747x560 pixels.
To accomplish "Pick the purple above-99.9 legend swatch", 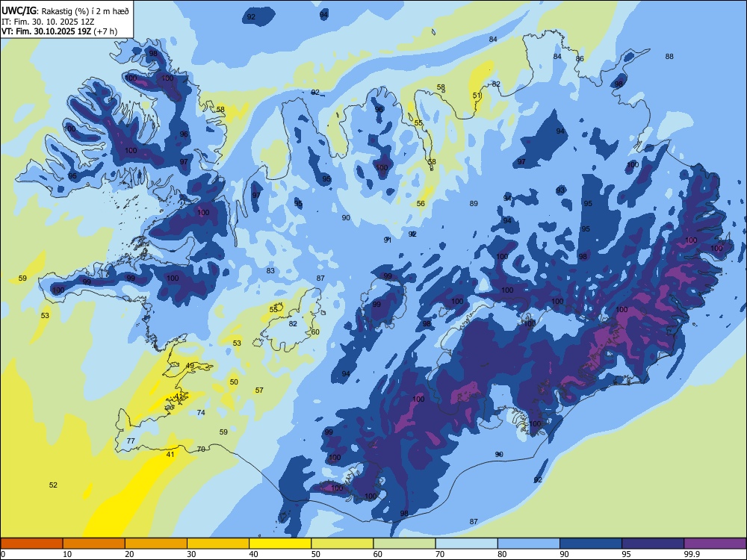I will [x=715, y=544].
